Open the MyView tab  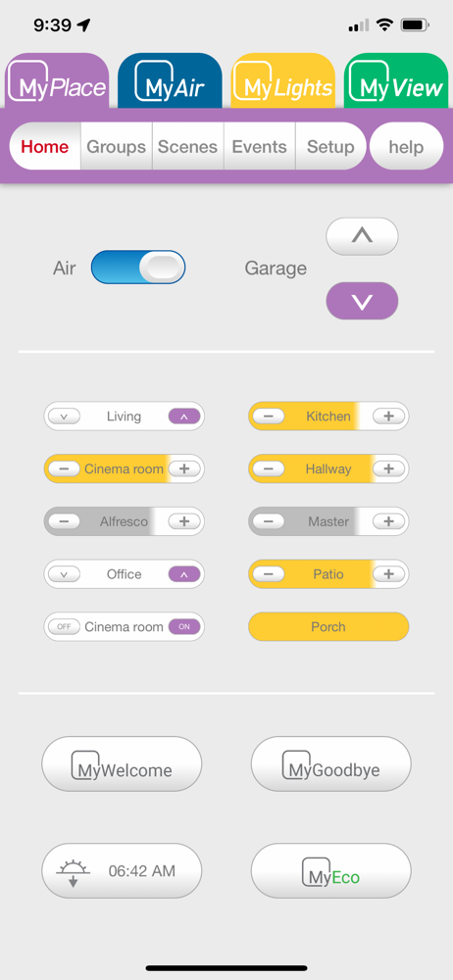click(x=396, y=81)
